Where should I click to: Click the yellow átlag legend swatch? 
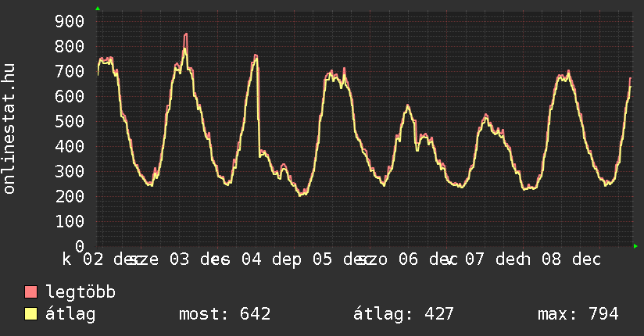31,315
